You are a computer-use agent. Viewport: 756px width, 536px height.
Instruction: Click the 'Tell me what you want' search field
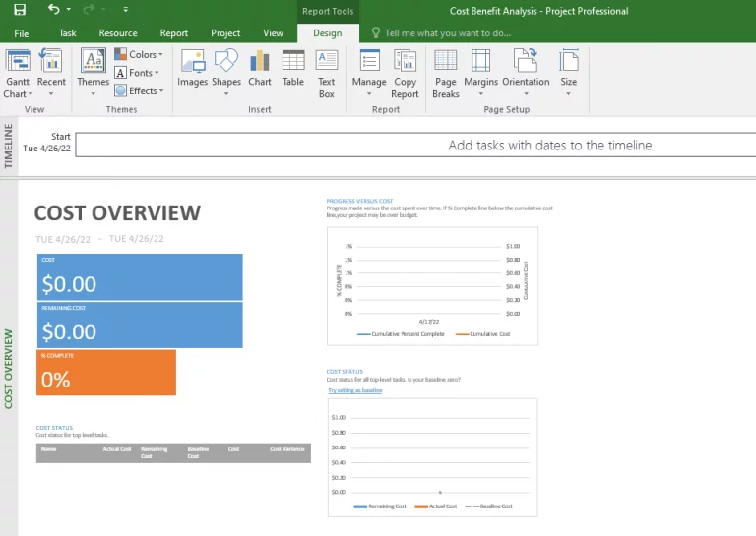coord(447,33)
